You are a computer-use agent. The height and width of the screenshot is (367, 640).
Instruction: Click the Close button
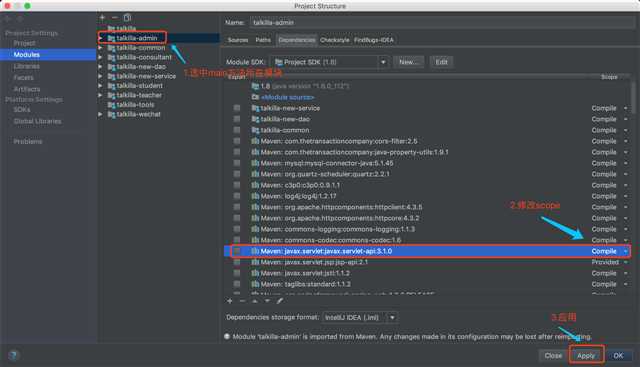click(553, 356)
